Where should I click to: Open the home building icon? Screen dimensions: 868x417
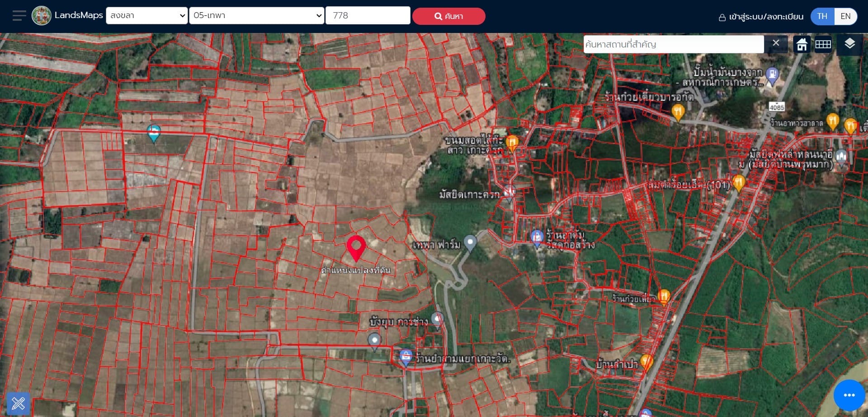coord(802,44)
